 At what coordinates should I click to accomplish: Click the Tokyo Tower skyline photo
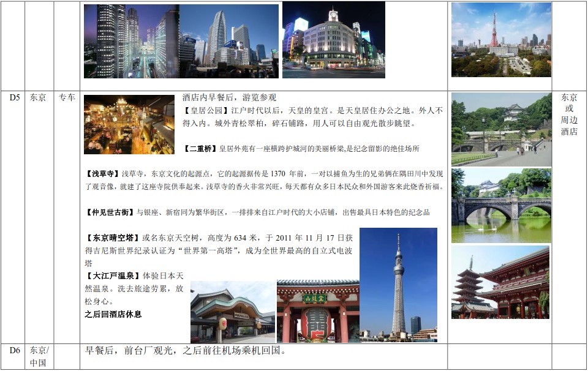(x=501, y=39)
